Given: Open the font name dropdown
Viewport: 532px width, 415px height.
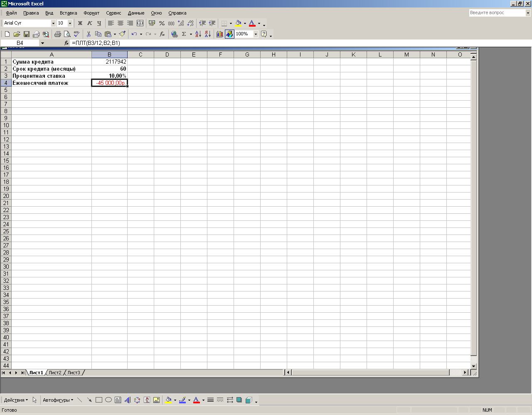Looking at the screenshot, I should pyautogui.click(x=53, y=23).
